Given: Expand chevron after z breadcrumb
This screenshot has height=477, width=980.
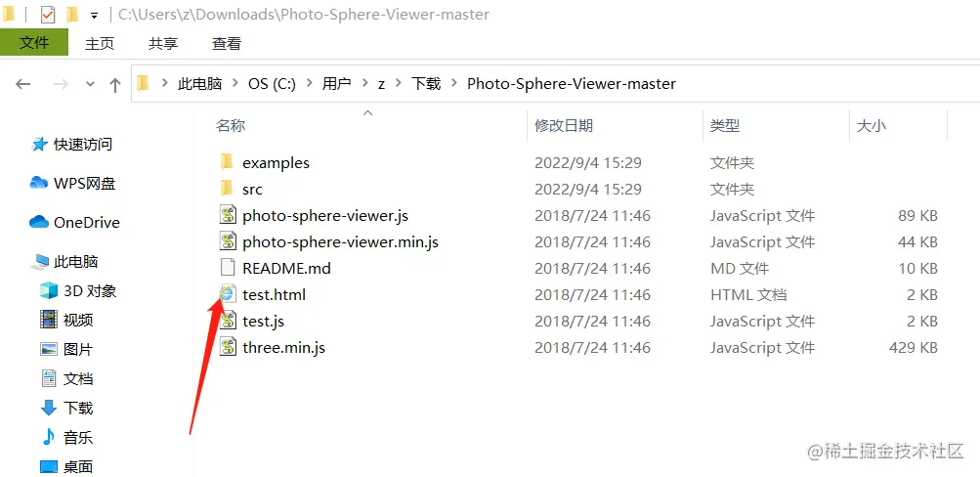Looking at the screenshot, I should coord(398,84).
